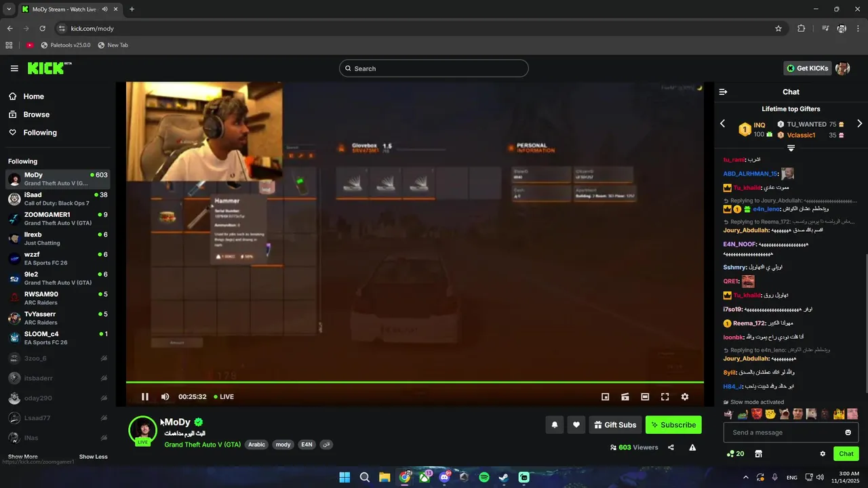The width and height of the screenshot is (868, 488).
Task: Mute the stream volume speaker icon
Action: tap(165, 396)
